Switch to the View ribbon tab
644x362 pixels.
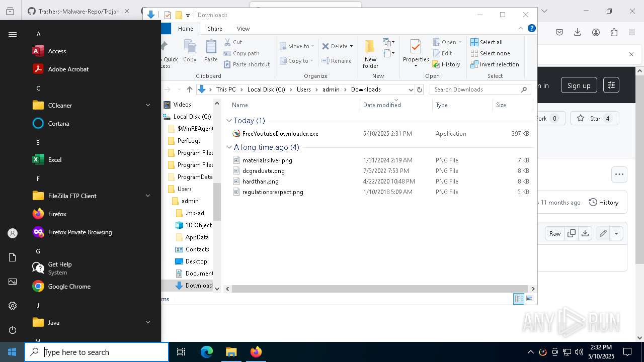243,29
